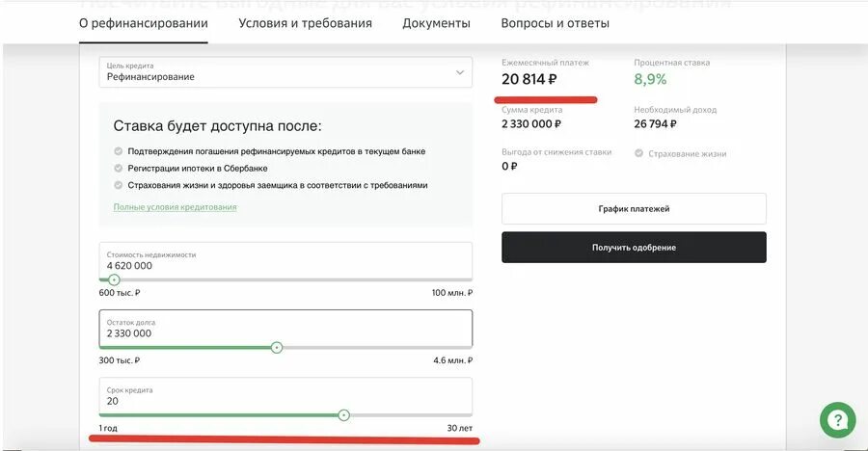Open the Условия и требования tab
Image resolution: width=868 pixels, height=451 pixels.
pos(305,23)
